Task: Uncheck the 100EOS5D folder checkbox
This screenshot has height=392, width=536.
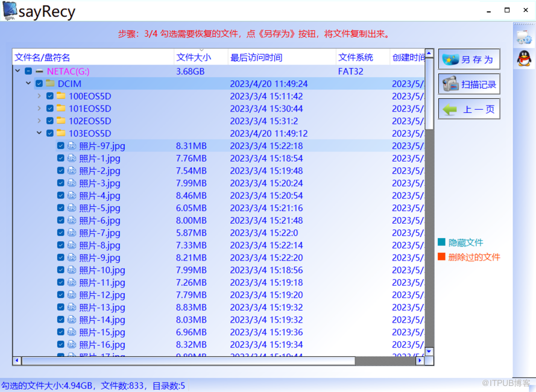Action: click(50, 96)
